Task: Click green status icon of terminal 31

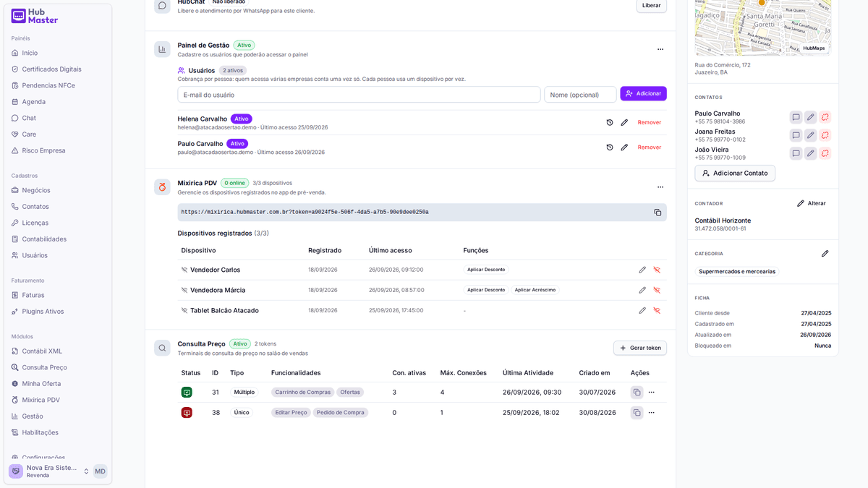Action: click(x=187, y=392)
